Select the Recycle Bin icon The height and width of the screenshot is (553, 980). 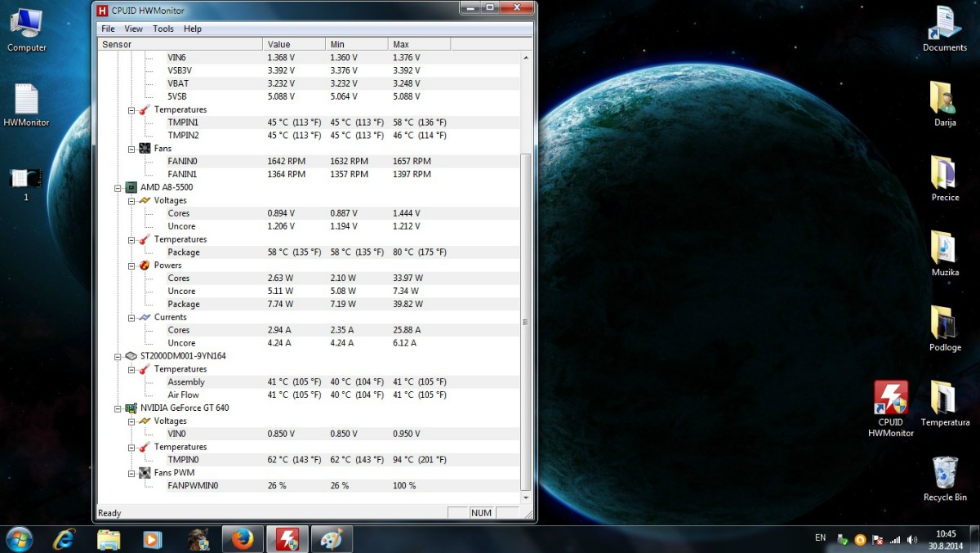click(x=945, y=479)
